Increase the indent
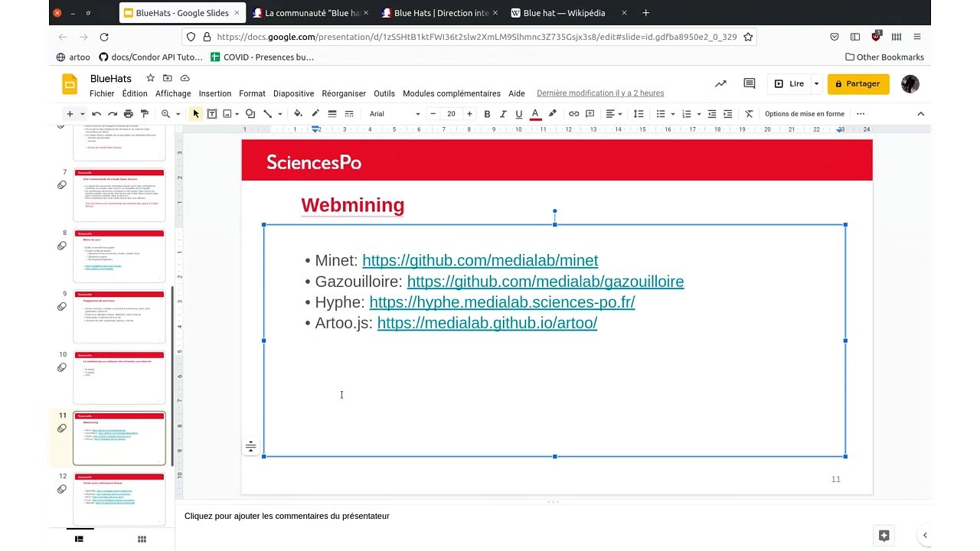This screenshot has width=980, height=551. click(728, 114)
